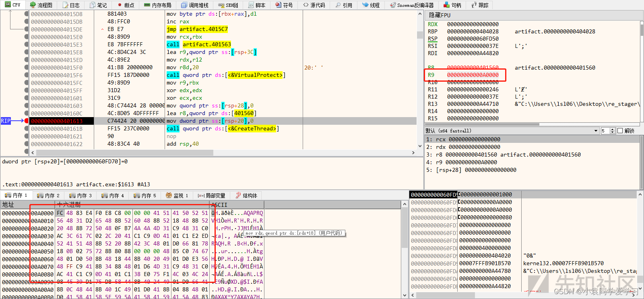
Task: Disable the red breakpoint at 0000000000401613
Action: pyautogui.click(x=27, y=121)
